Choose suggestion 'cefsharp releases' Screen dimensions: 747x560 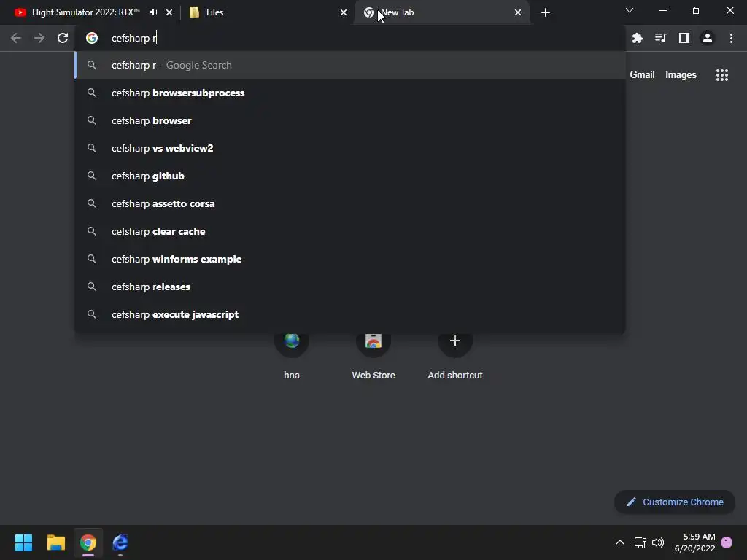click(x=350, y=286)
